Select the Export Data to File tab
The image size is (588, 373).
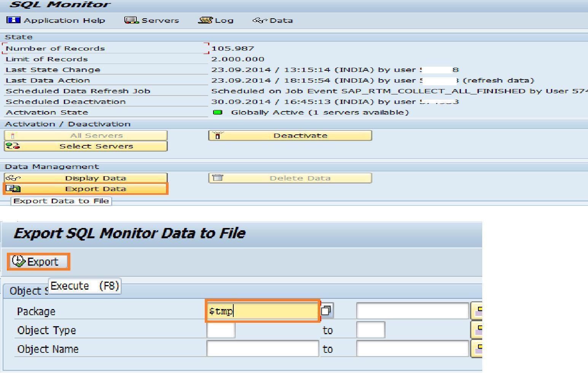(61, 201)
